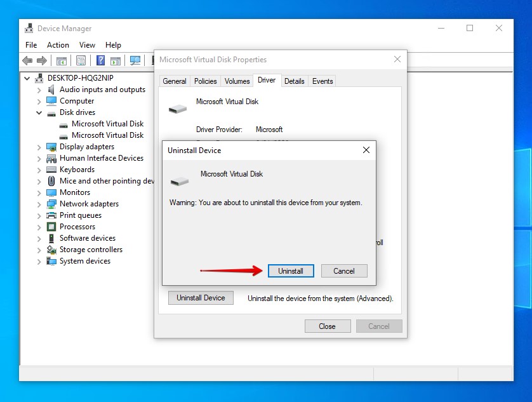The image size is (532, 402).
Task: Open the File menu
Action: click(x=31, y=45)
